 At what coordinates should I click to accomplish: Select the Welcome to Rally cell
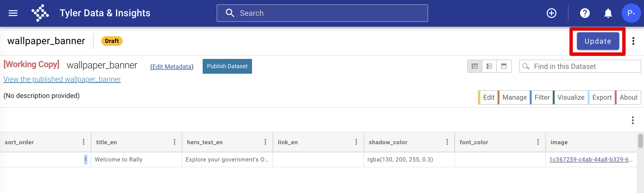(x=136, y=160)
